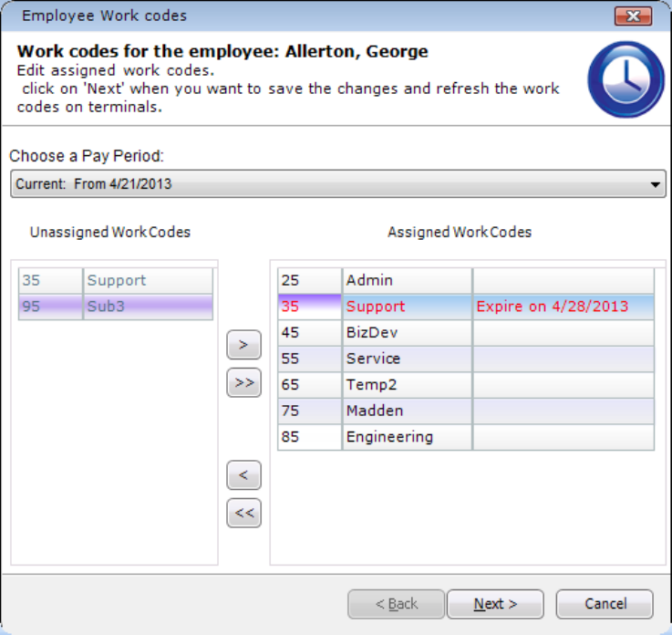Open the Pay Period dropdown
The image size is (672, 635).
[x=656, y=184]
